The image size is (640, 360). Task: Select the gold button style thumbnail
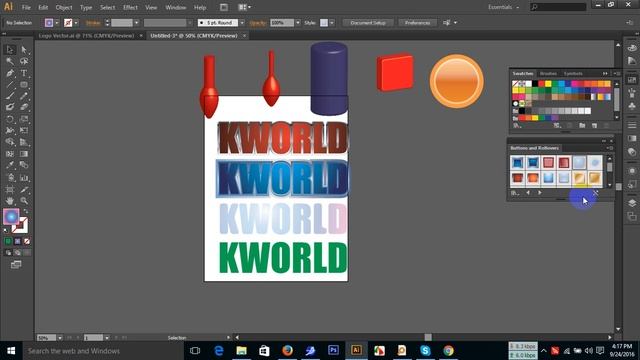point(594,178)
